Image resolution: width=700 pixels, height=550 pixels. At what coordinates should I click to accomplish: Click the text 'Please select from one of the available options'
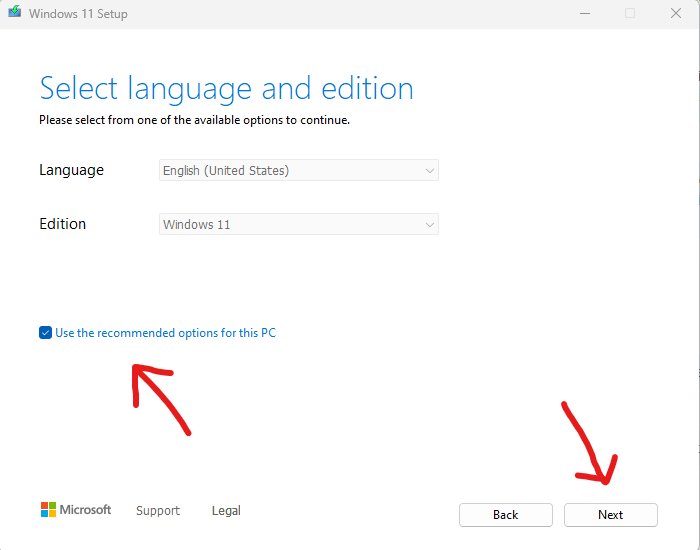162,120
